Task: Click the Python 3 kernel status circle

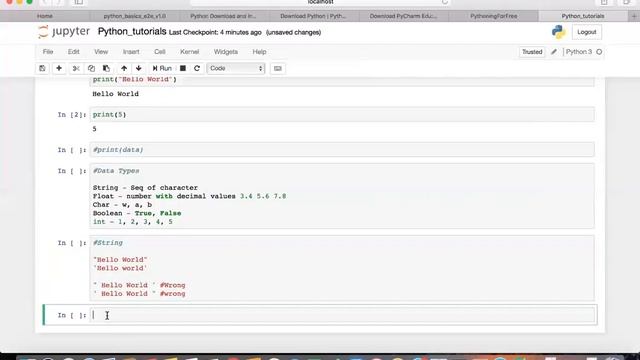Action: click(x=599, y=52)
